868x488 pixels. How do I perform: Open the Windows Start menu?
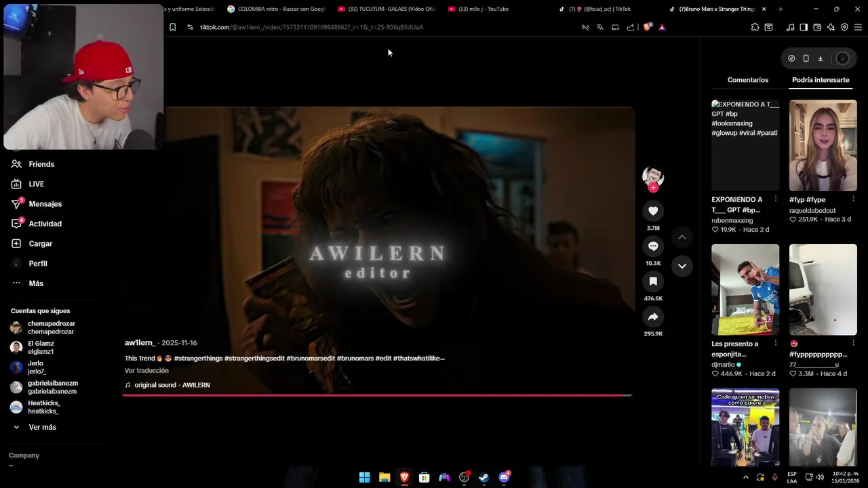pyautogui.click(x=364, y=477)
